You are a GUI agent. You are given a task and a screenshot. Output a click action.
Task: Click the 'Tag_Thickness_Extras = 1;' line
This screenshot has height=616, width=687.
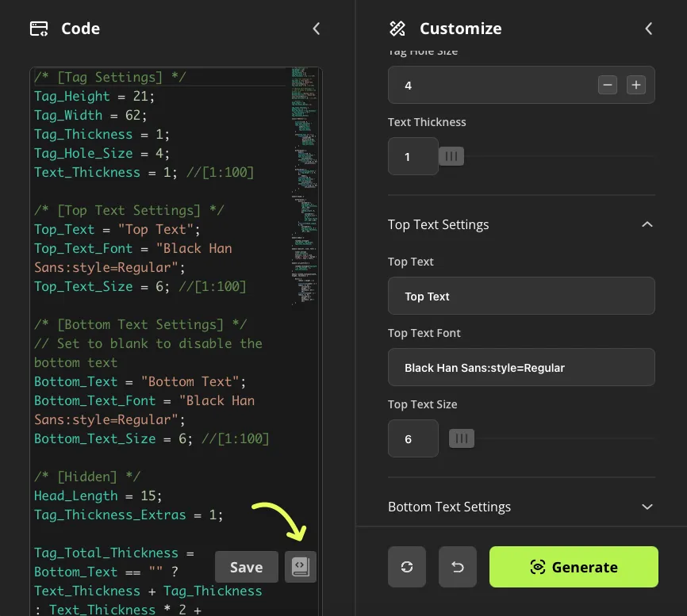tap(129, 515)
